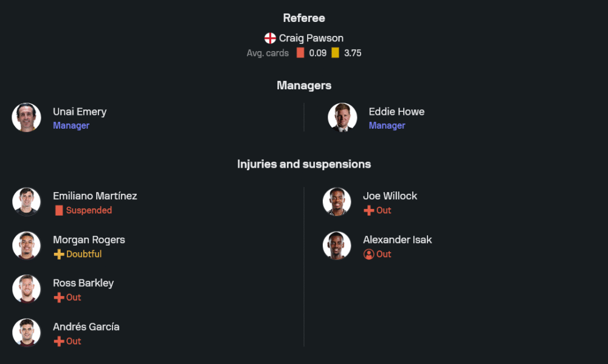Click Unai Emery's profile photo
The height and width of the screenshot is (364, 608).
pyautogui.click(x=27, y=117)
